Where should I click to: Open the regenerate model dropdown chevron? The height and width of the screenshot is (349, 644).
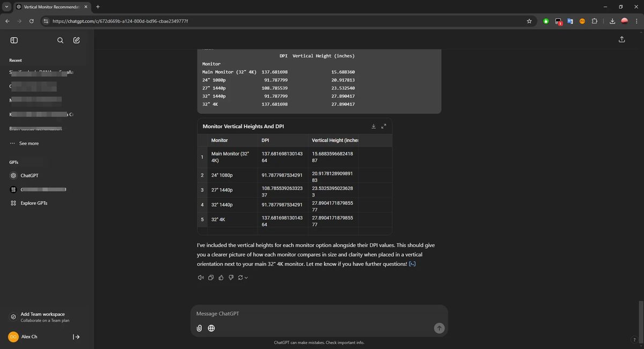click(246, 278)
